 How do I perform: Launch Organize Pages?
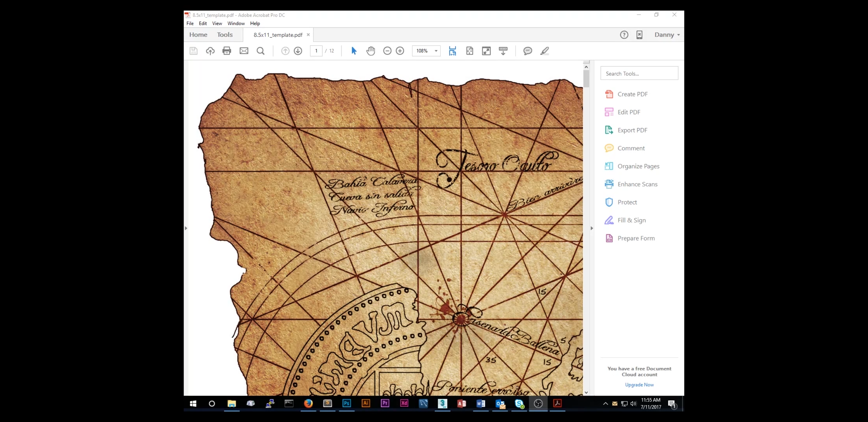tap(638, 166)
